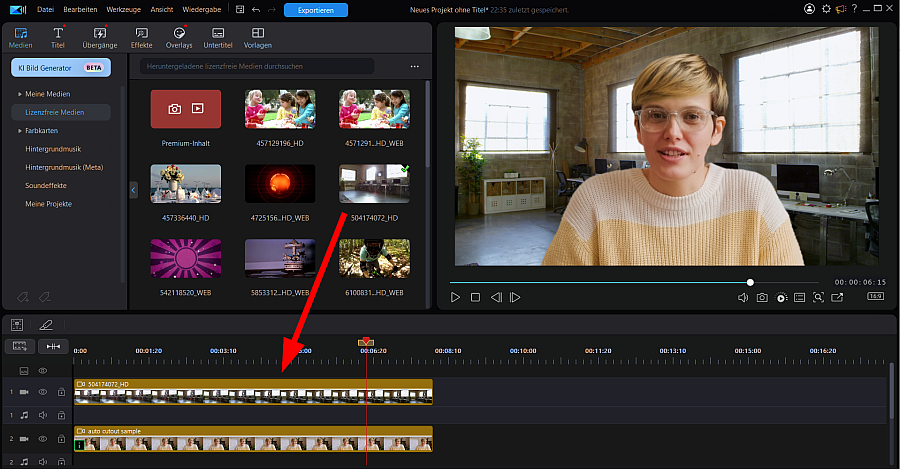Lock video track 2

[x=61, y=439]
